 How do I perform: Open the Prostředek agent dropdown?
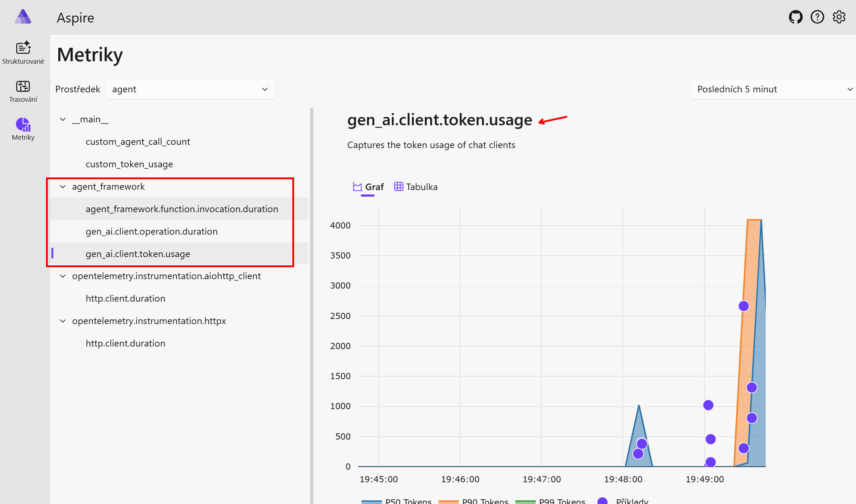191,89
